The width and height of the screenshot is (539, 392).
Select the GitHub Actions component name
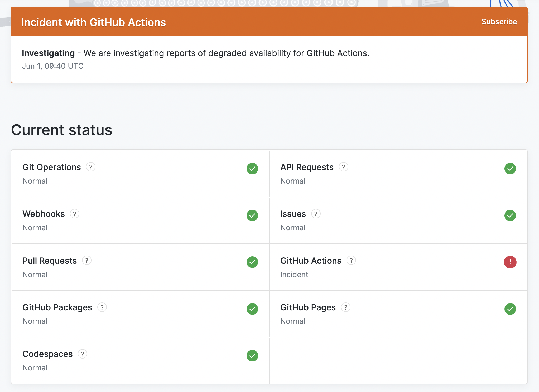pyautogui.click(x=311, y=261)
